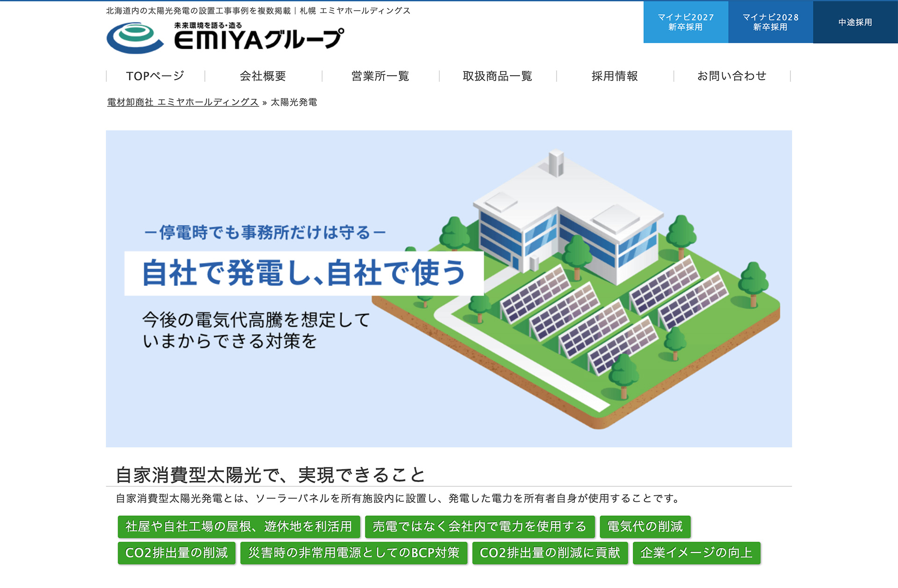The height and width of the screenshot is (588, 898).
Task: Open the 中途採用 button
Action: tap(855, 22)
